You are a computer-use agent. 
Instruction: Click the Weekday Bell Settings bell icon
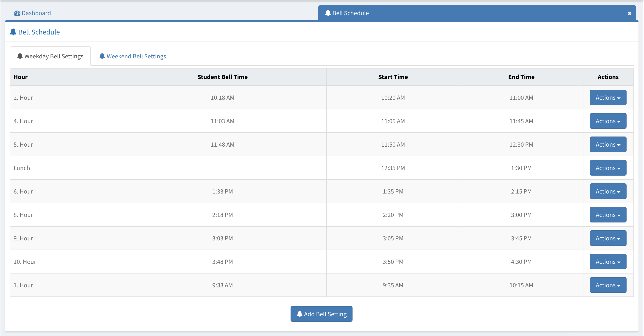[x=20, y=56]
